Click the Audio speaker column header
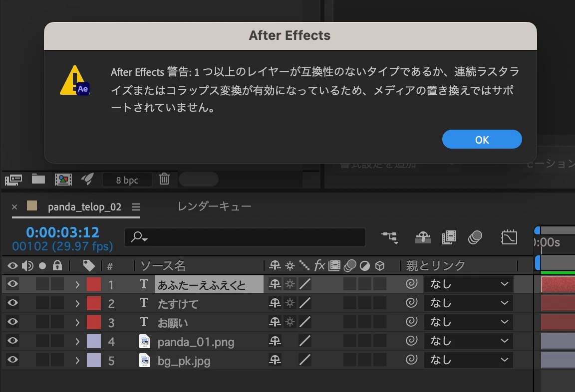 point(27,266)
